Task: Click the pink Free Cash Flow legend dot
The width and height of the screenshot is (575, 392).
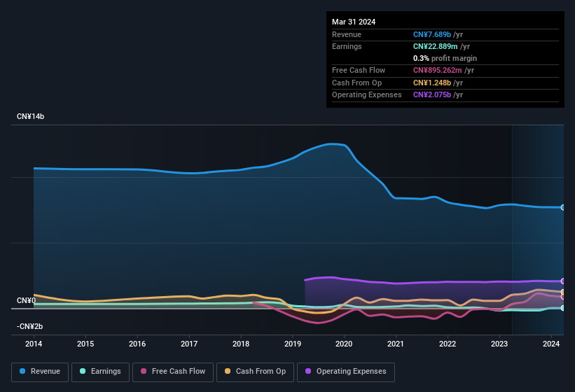Action: [144, 371]
